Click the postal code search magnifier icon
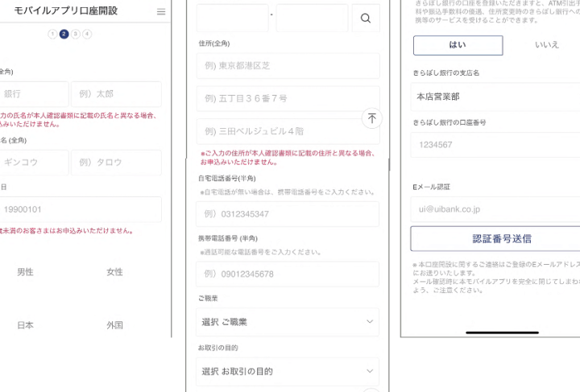580x392 pixels. 366,19
